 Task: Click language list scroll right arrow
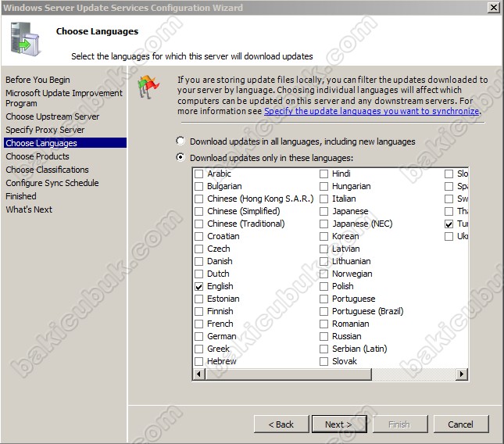click(462, 374)
